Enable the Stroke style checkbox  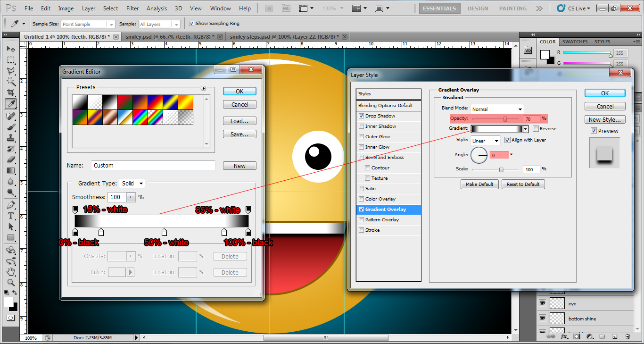click(x=361, y=230)
